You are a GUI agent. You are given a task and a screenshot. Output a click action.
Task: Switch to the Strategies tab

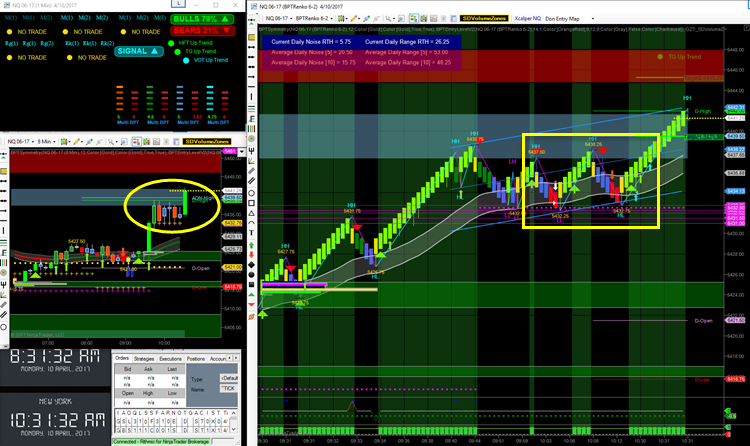[x=144, y=358]
